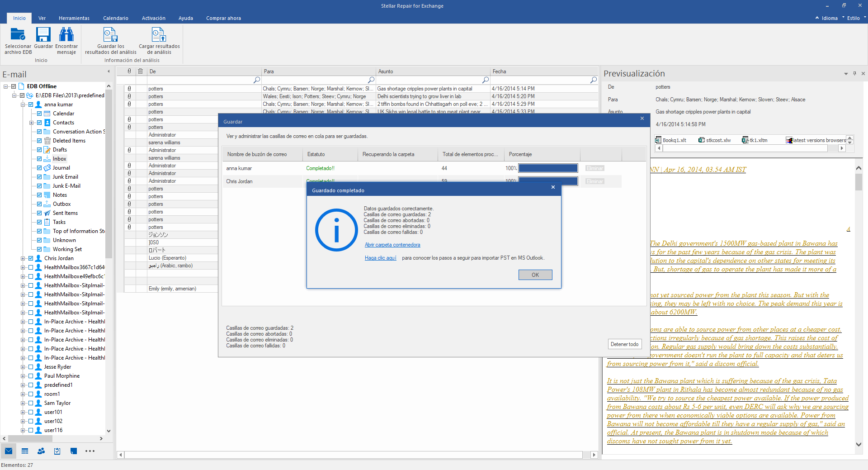Close the Guardar window with X
Image resolution: width=868 pixels, height=470 pixels.
(x=642, y=119)
